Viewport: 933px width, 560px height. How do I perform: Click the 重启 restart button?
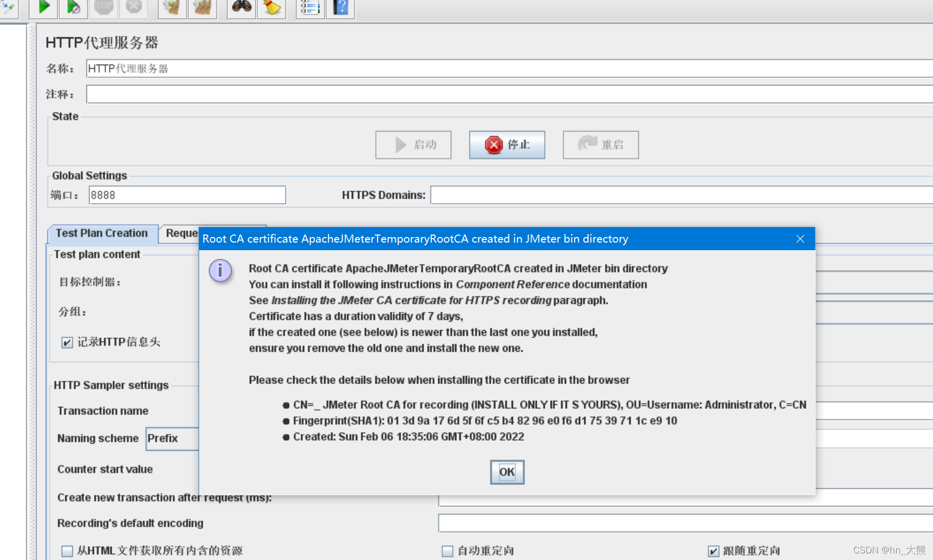point(601,145)
